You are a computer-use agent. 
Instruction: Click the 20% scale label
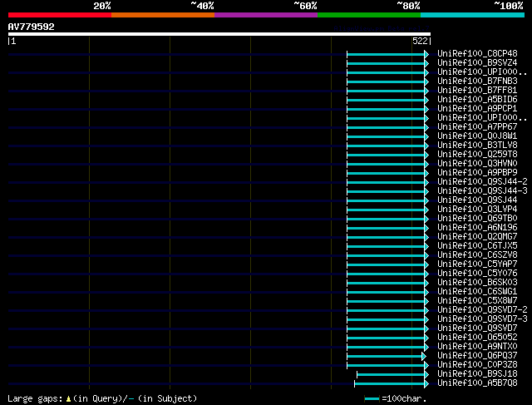coord(102,6)
